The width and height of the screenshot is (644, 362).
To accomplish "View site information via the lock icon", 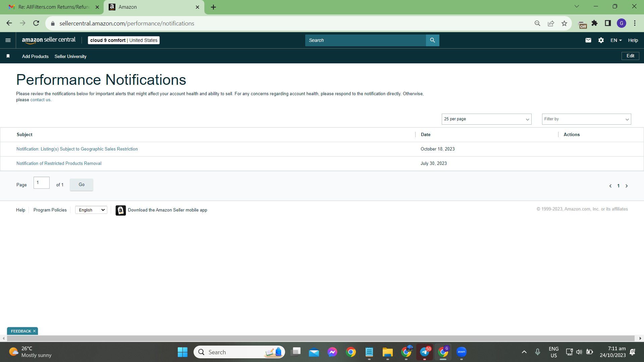I will coord(53,23).
